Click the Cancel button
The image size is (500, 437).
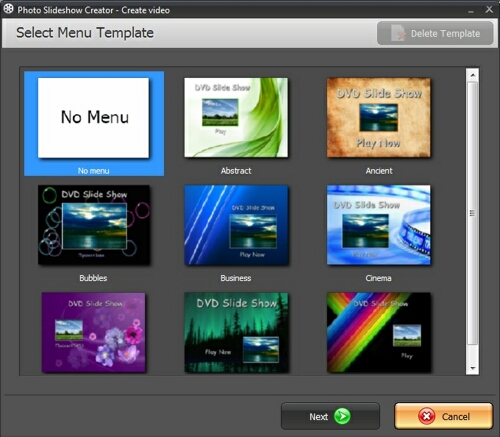(x=444, y=416)
